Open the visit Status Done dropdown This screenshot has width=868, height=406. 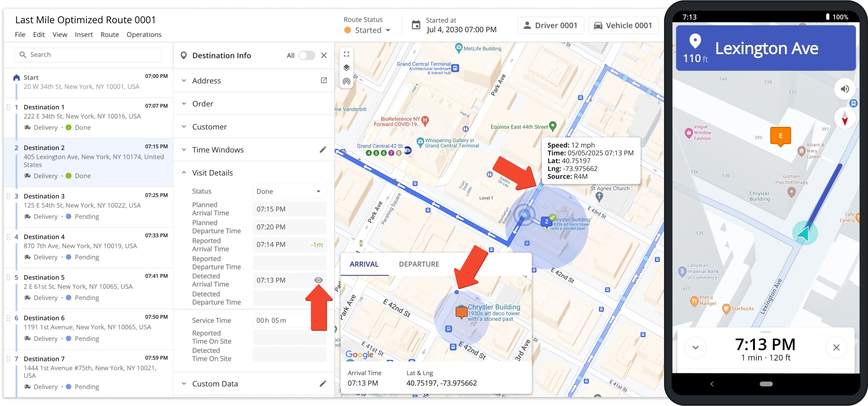pyautogui.click(x=290, y=191)
